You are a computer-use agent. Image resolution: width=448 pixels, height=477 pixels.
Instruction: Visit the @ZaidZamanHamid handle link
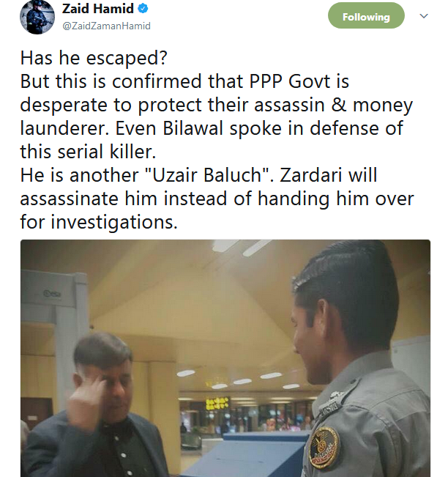(106, 26)
